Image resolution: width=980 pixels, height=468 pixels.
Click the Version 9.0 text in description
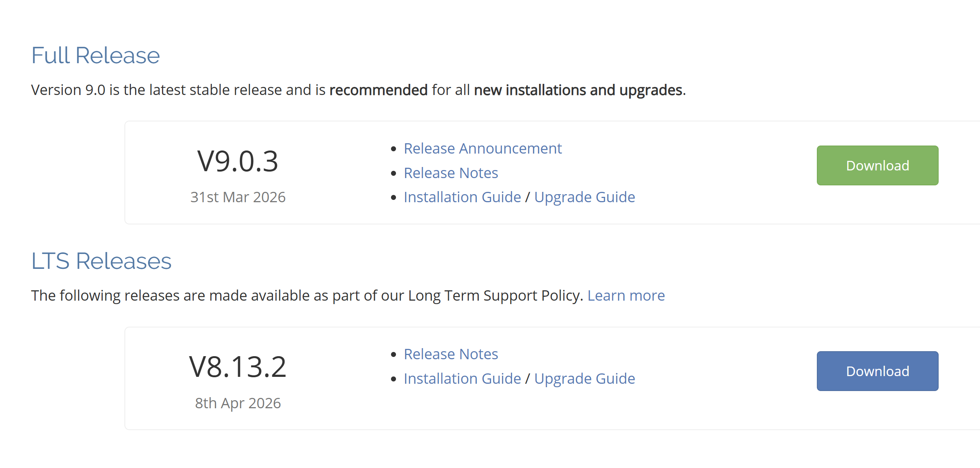point(68,90)
